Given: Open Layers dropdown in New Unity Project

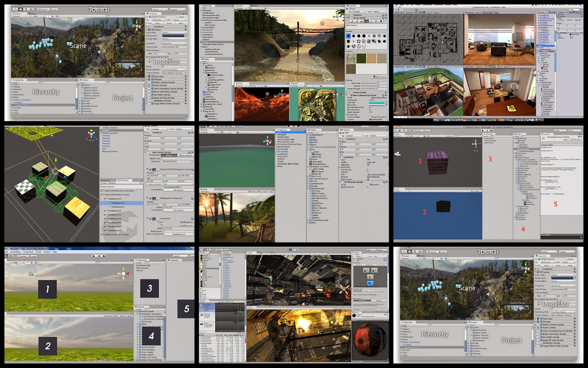Looking at the screenshot, I should 180,256.
